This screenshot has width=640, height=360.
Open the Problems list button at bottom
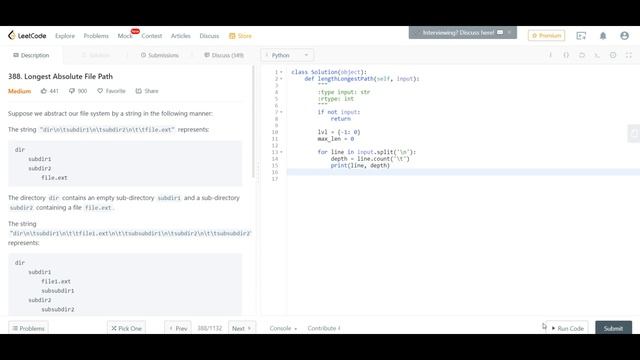tap(28, 328)
